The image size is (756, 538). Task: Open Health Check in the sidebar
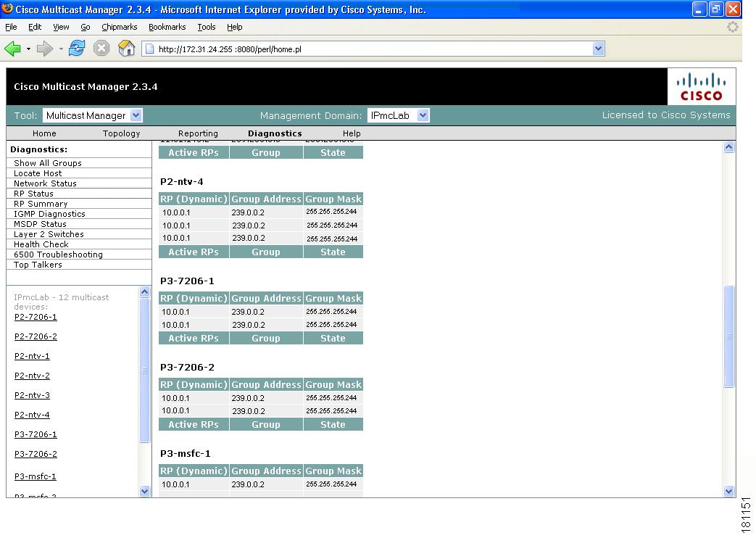41,244
